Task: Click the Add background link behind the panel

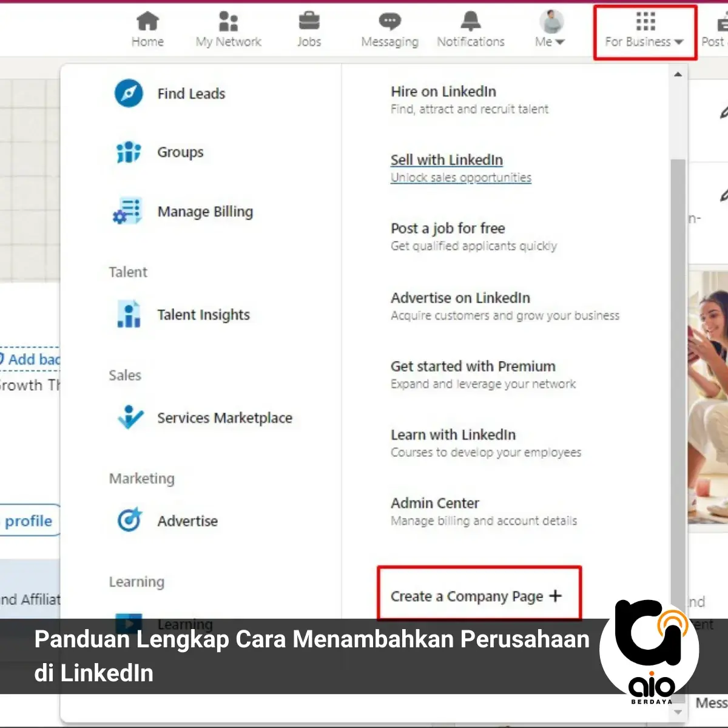Action: (30, 359)
